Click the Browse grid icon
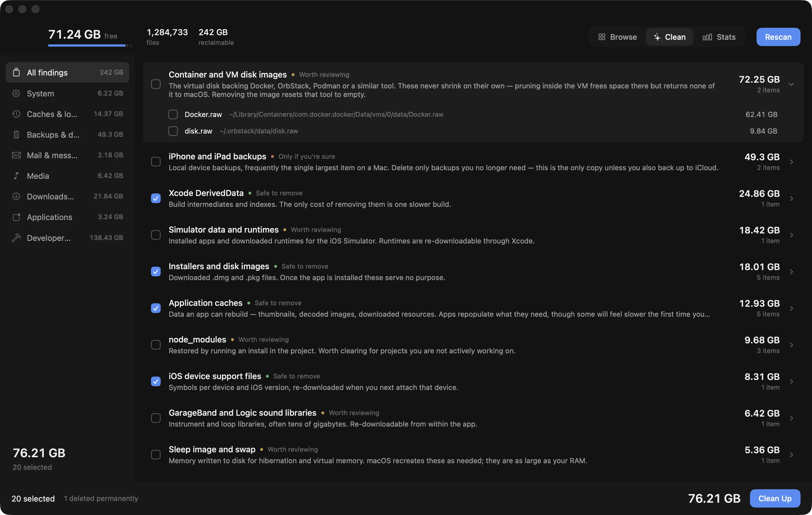 pyautogui.click(x=602, y=37)
